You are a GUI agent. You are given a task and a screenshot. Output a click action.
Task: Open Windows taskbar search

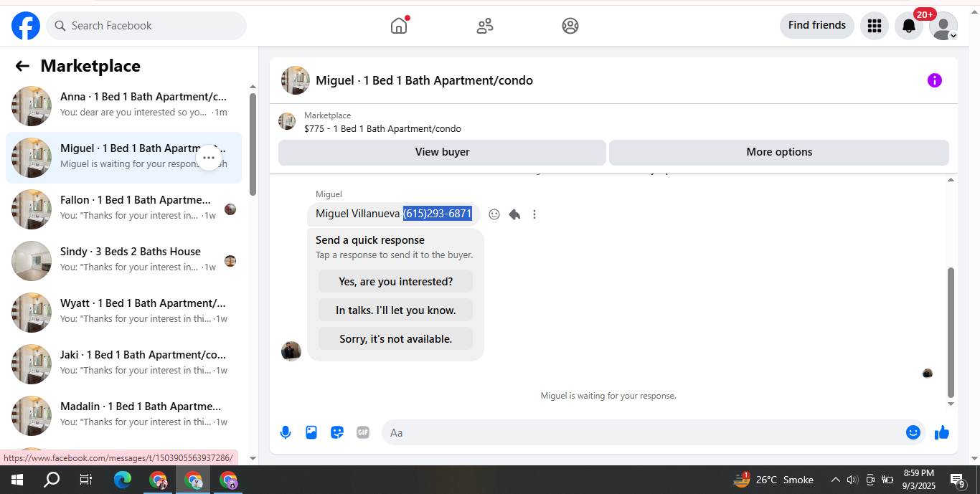click(x=52, y=480)
